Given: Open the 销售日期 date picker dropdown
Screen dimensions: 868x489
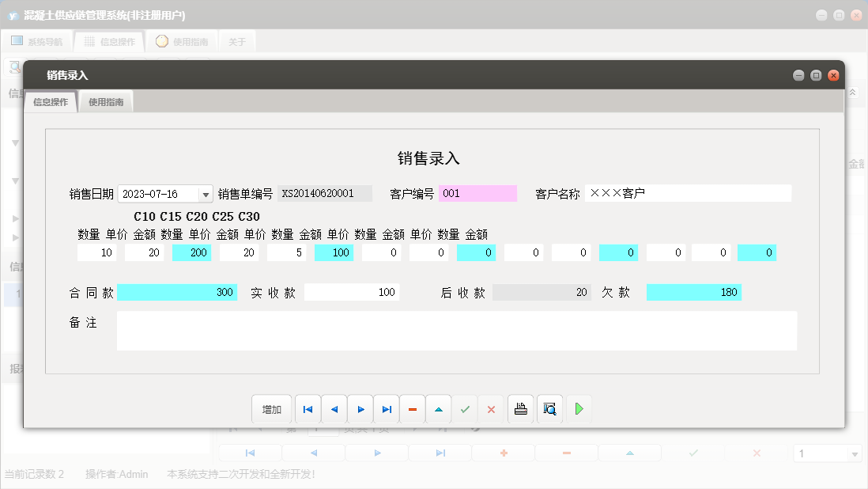Looking at the screenshot, I should [x=206, y=193].
